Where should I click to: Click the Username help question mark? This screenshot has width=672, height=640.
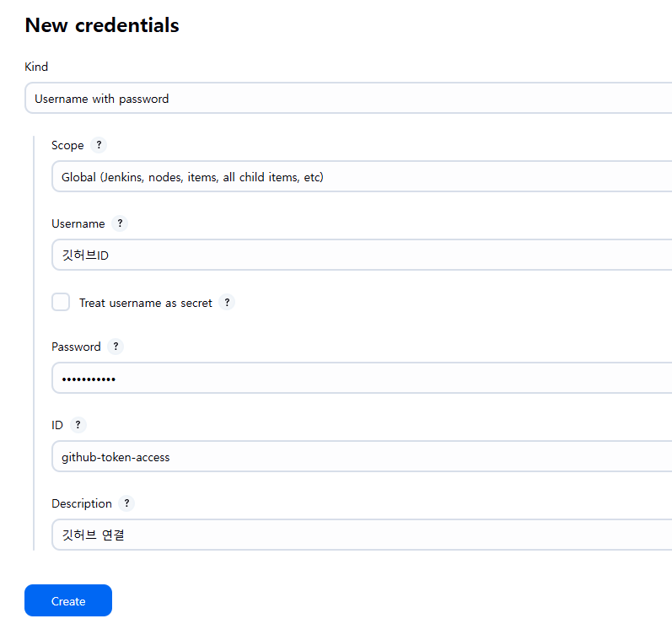click(x=120, y=223)
